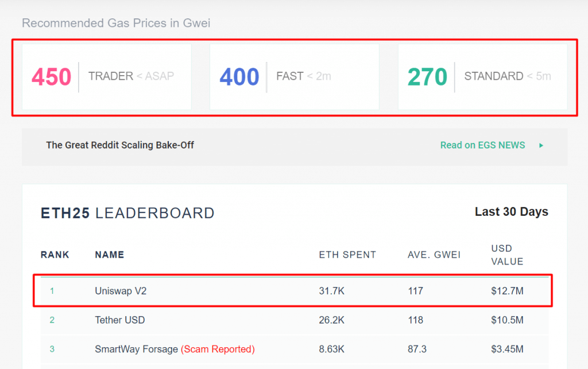Viewport: 588px width, 369px height.
Task: Toggle the TRADER < ASAP speed option
Action: [131, 76]
